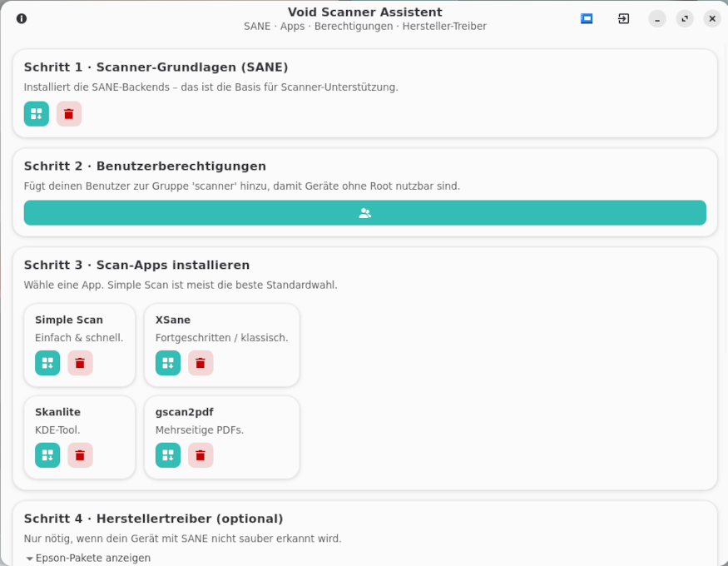Uninstall Skanlite via trash icon
This screenshot has width=728, height=566.
(x=80, y=455)
